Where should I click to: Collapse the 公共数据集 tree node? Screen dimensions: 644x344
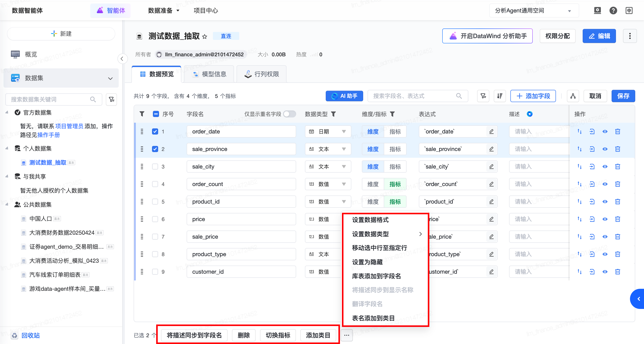pyautogui.click(x=7, y=204)
